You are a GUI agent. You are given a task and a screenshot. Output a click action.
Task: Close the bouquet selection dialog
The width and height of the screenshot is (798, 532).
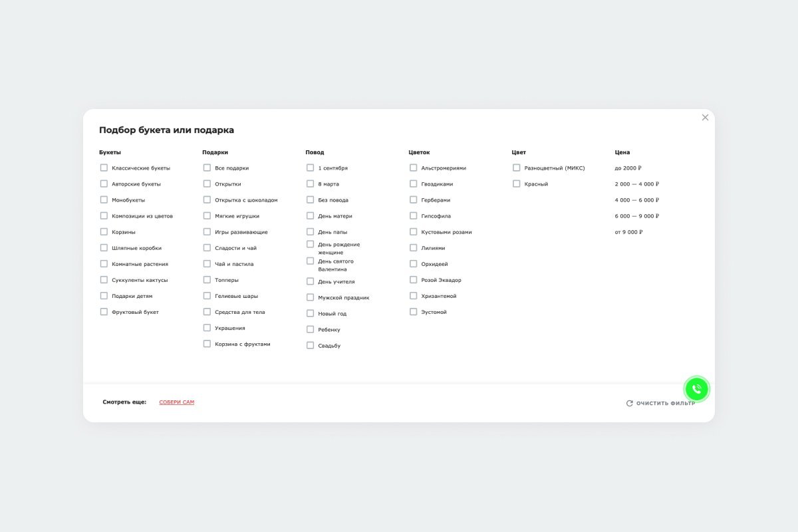pyautogui.click(x=705, y=118)
